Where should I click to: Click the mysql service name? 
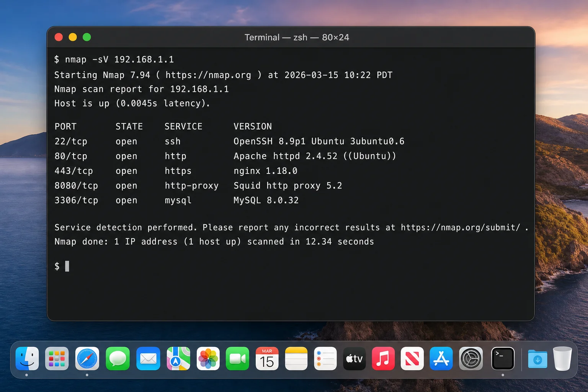click(x=178, y=200)
